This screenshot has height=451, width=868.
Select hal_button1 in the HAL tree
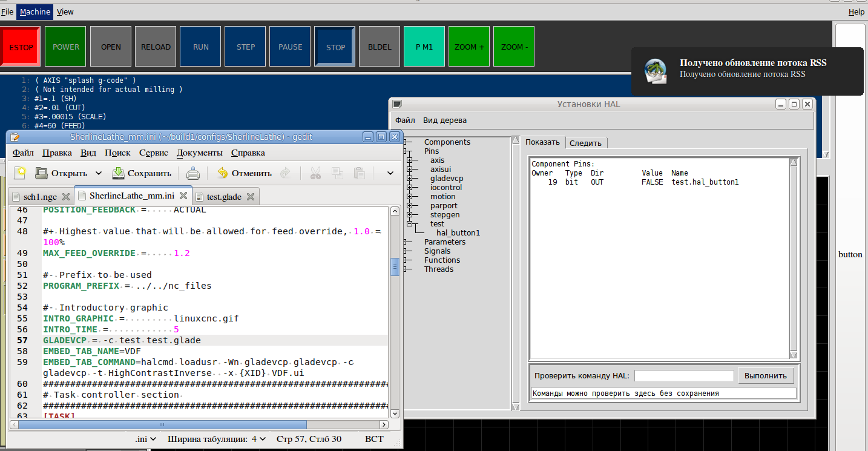[458, 233]
